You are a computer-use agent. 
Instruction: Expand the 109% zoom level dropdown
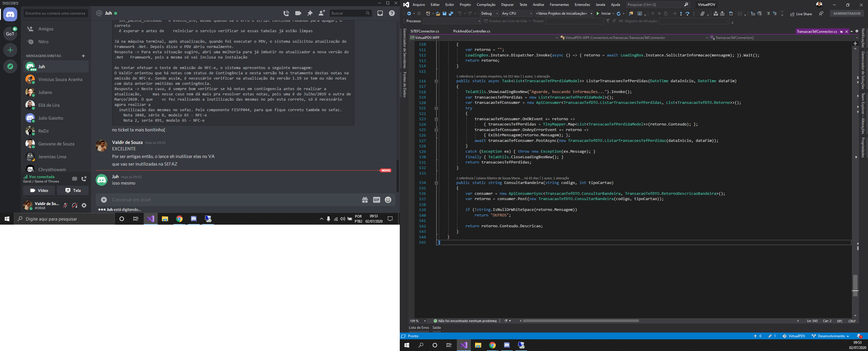[x=425, y=321]
